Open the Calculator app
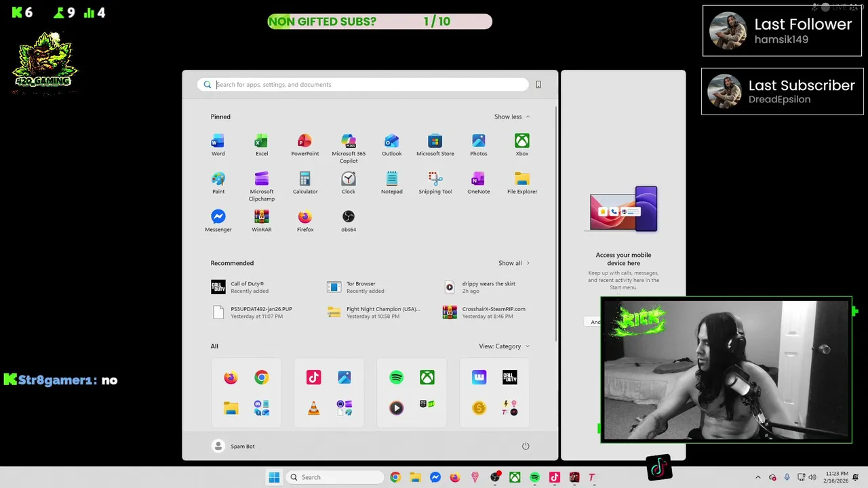This screenshot has width=868, height=488. pyautogui.click(x=304, y=183)
